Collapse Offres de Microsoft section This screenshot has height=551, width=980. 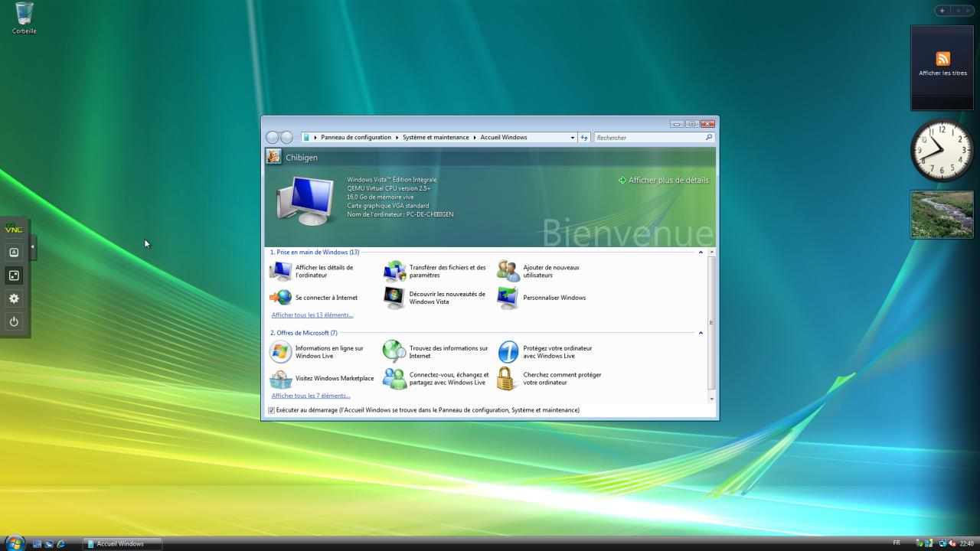point(701,333)
